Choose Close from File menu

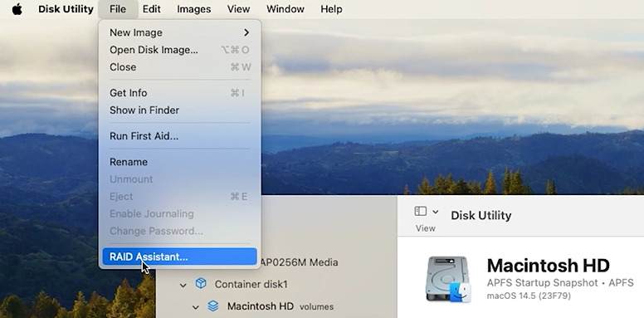179,67
